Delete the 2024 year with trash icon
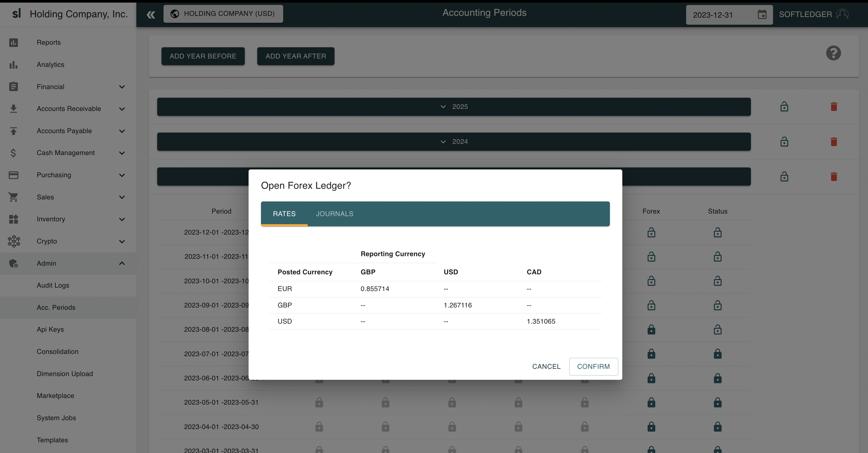Screen dimensions: 868x453 [x=834, y=142]
